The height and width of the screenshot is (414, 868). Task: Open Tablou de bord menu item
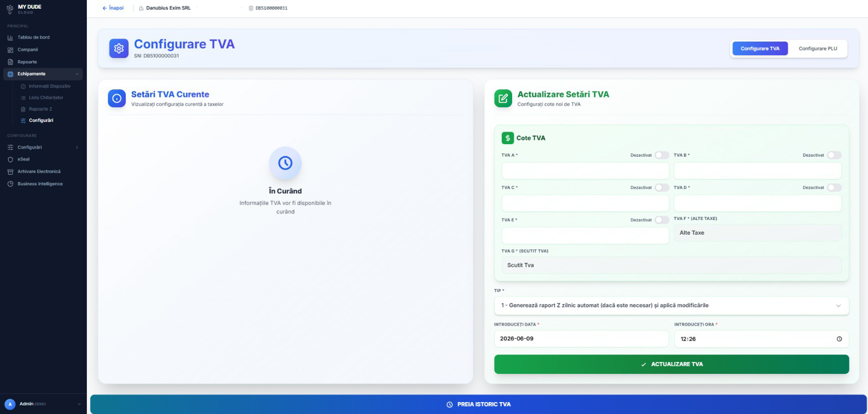(x=43, y=37)
